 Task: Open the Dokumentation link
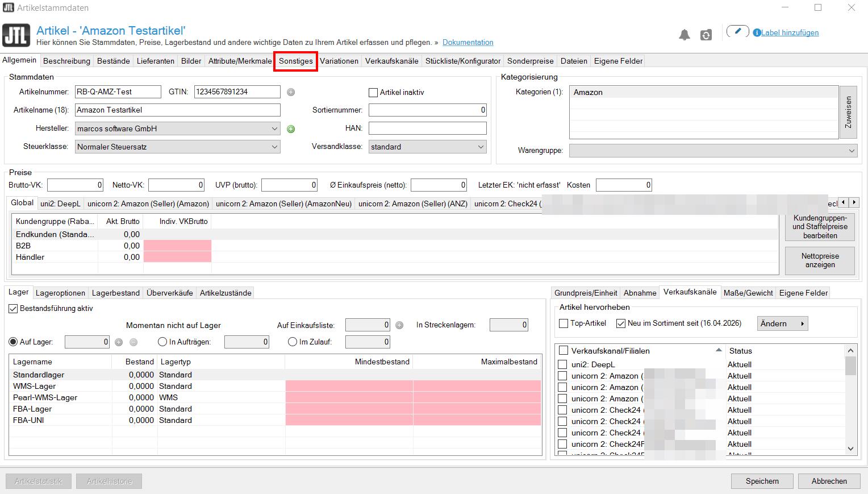coord(468,42)
